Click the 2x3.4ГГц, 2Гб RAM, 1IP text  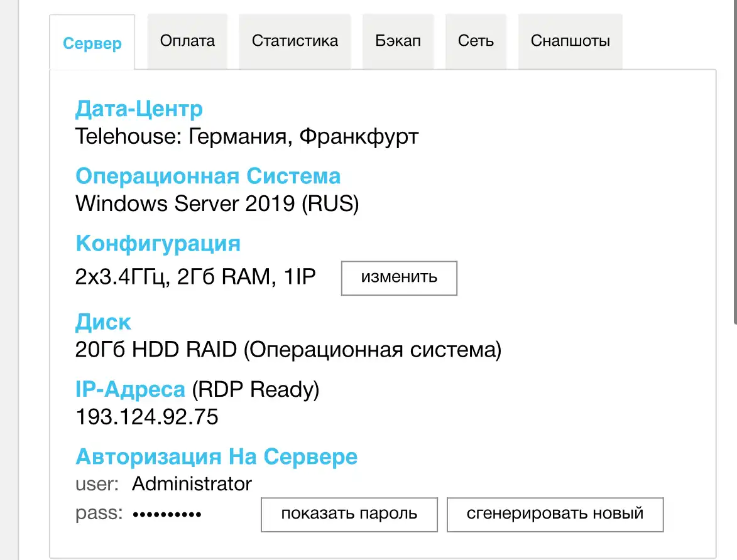[195, 277]
